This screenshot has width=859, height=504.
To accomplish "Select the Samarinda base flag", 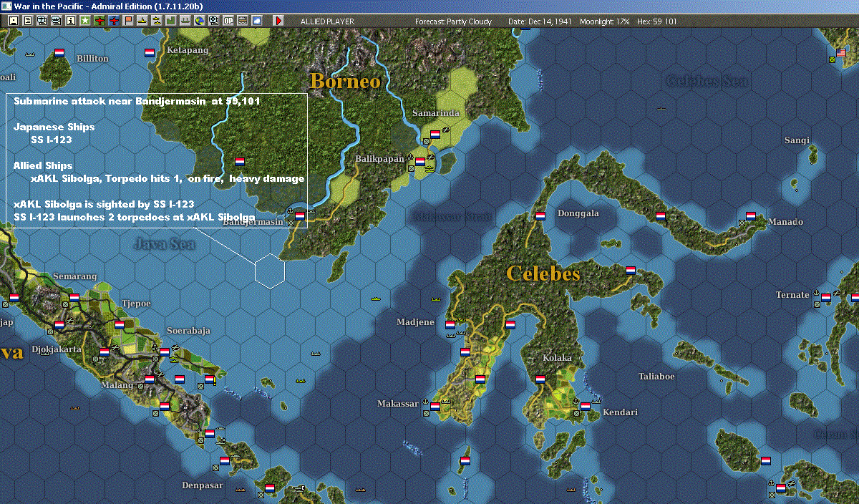I will pos(435,134).
